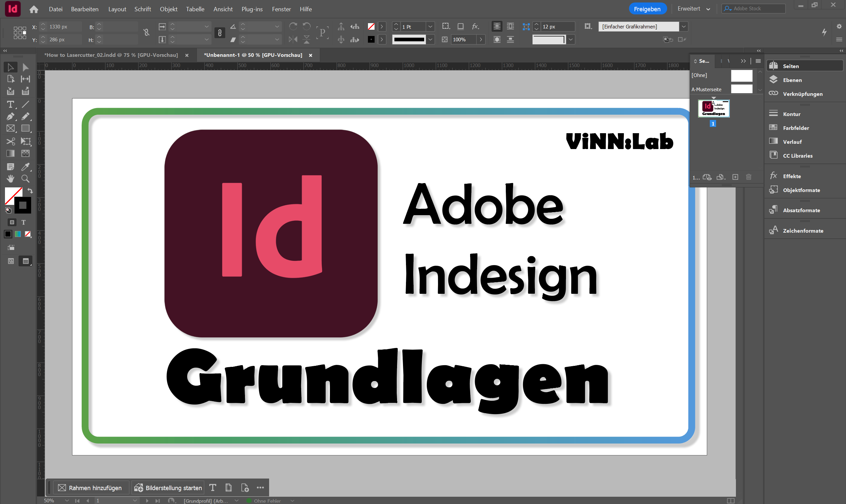Apply none button in toolbox
Screen dimensions: 846x504
click(x=28, y=234)
